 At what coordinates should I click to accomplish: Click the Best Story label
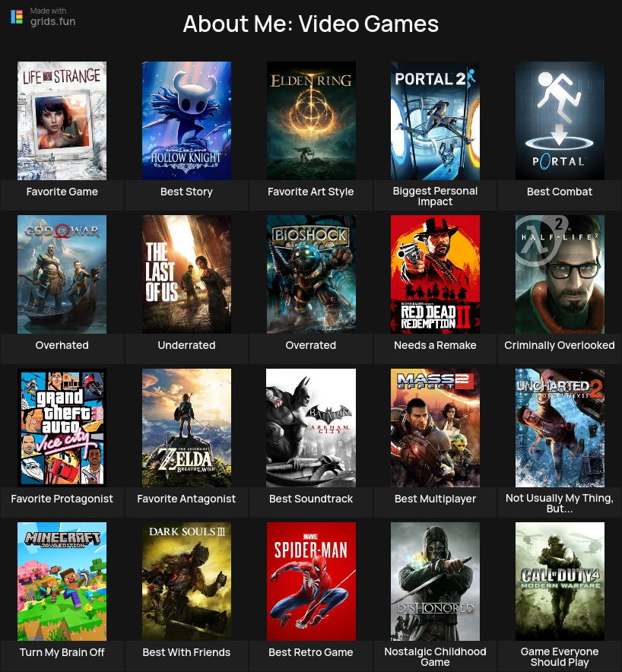pos(186,192)
